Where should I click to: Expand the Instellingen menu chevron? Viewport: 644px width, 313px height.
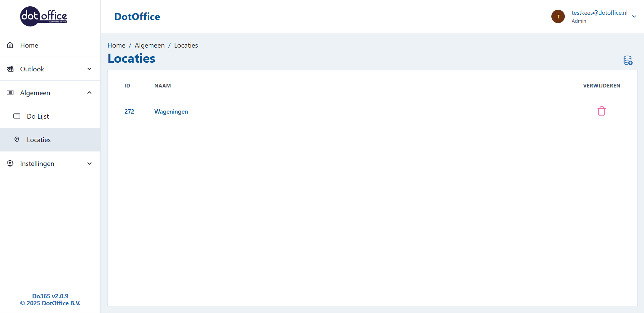(x=89, y=164)
